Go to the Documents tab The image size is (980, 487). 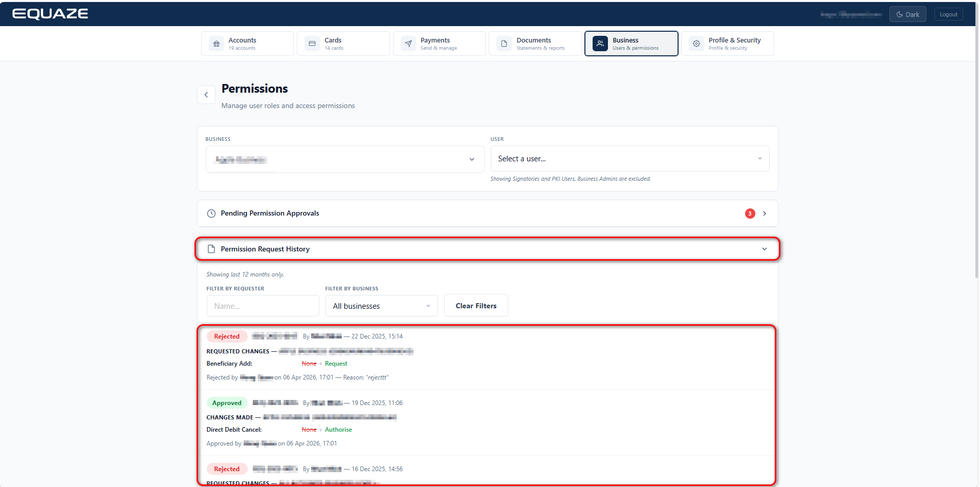(535, 44)
